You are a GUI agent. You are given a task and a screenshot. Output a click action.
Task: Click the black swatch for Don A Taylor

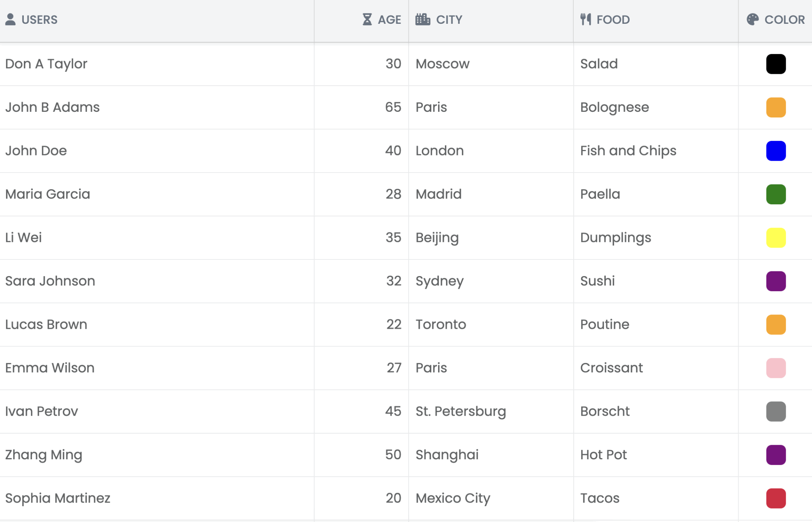tap(776, 64)
